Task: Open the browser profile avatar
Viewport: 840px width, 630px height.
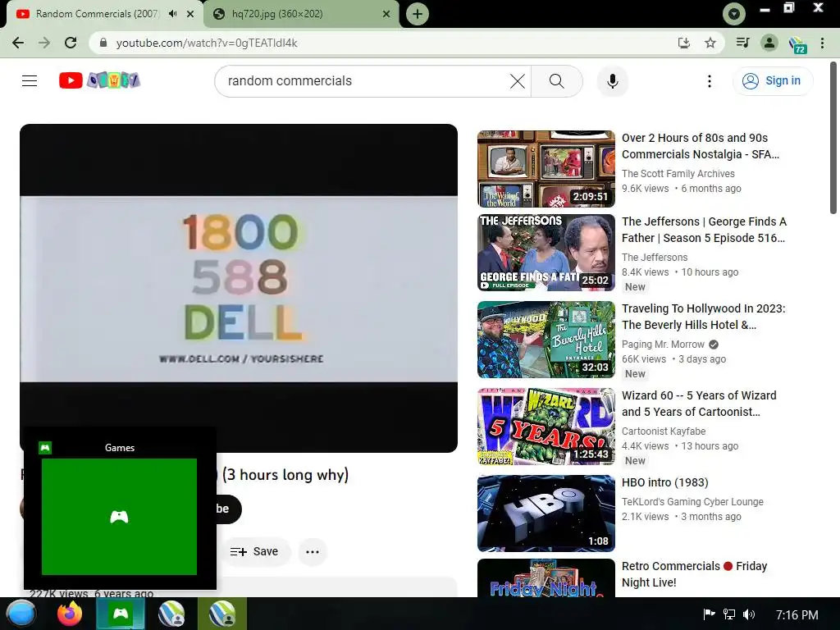Action: click(x=769, y=43)
